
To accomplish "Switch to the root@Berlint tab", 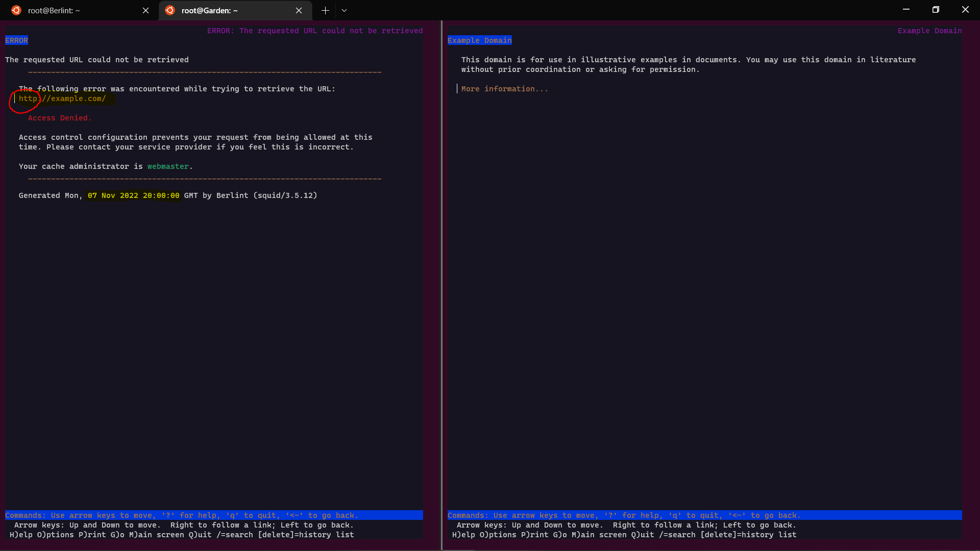I will [77, 10].
